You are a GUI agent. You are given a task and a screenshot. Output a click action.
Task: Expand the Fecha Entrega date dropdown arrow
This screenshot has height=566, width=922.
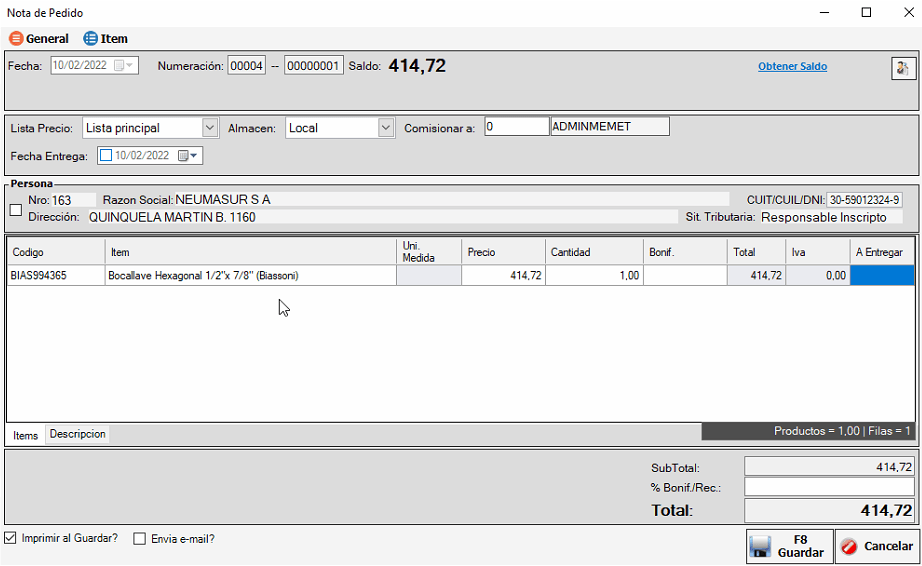[x=195, y=156]
